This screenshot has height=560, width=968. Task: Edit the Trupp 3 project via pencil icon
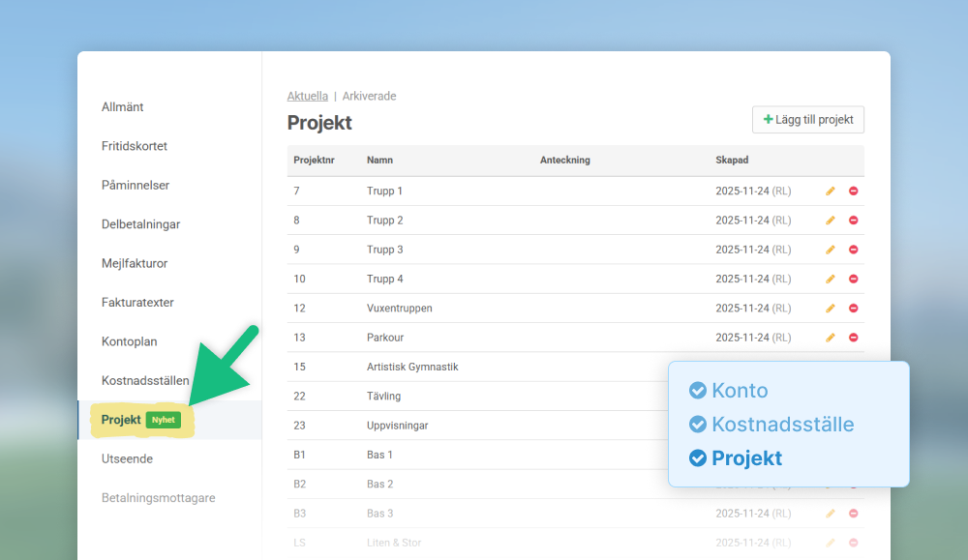click(x=830, y=250)
